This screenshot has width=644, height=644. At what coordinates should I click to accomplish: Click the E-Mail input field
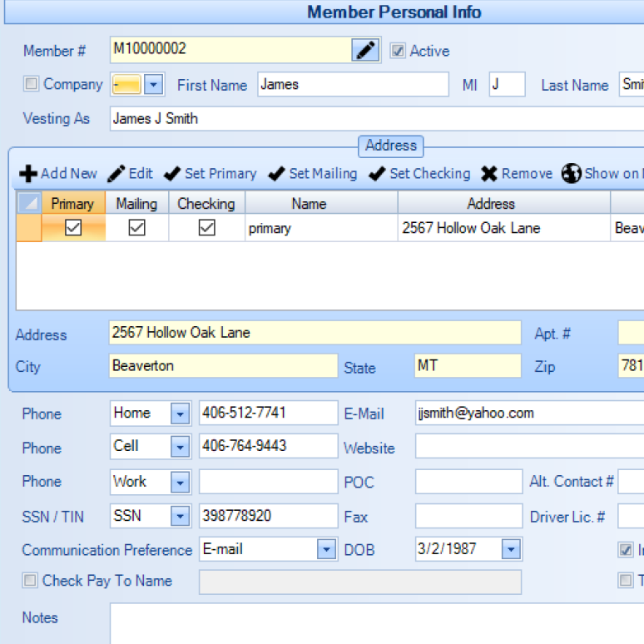[x=529, y=414]
